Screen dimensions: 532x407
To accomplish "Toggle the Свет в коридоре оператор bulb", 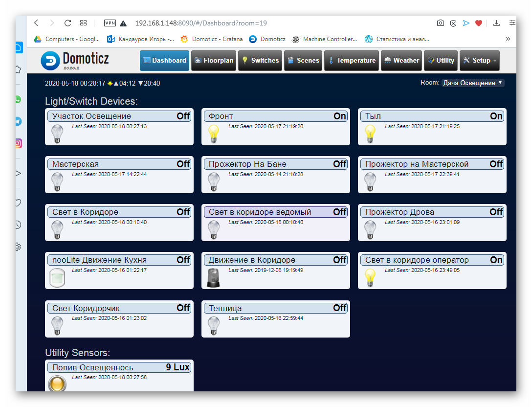I will pyautogui.click(x=370, y=277).
